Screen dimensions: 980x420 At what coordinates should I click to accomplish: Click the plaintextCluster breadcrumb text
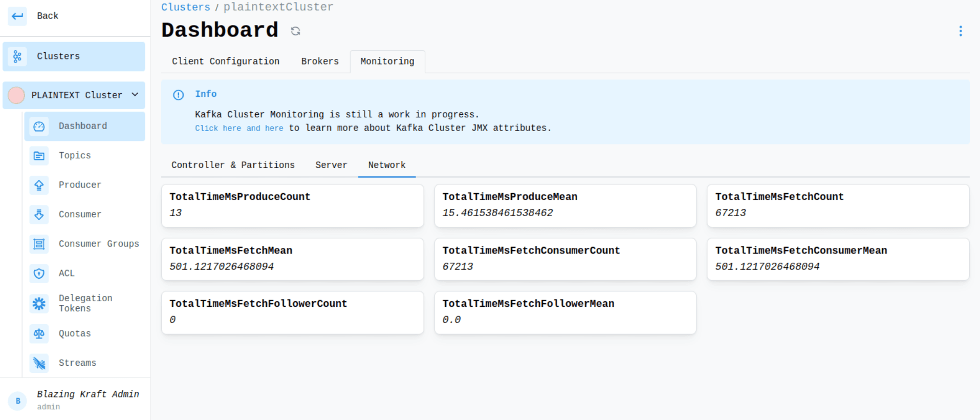(x=278, y=7)
